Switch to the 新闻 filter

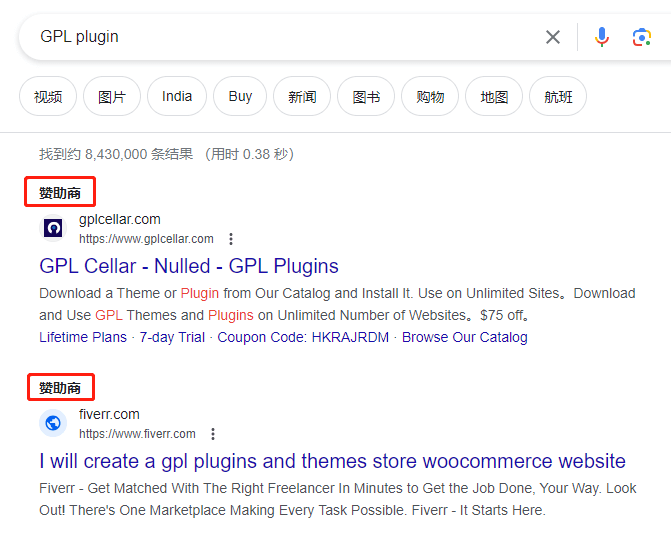[302, 97]
